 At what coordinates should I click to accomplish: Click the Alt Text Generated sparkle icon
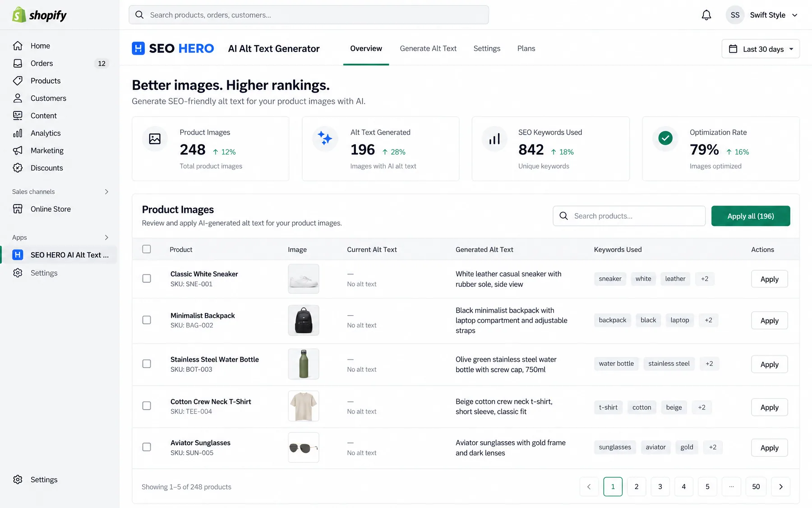click(x=325, y=139)
